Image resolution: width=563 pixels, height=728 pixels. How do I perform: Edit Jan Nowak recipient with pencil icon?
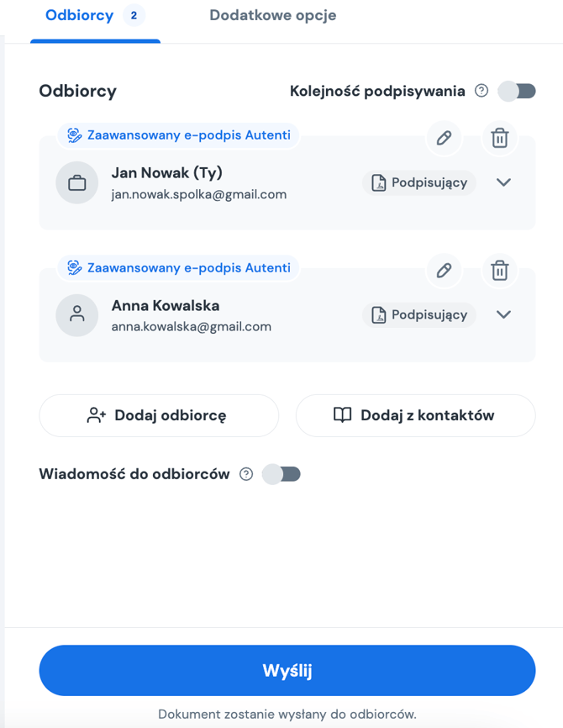(444, 138)
